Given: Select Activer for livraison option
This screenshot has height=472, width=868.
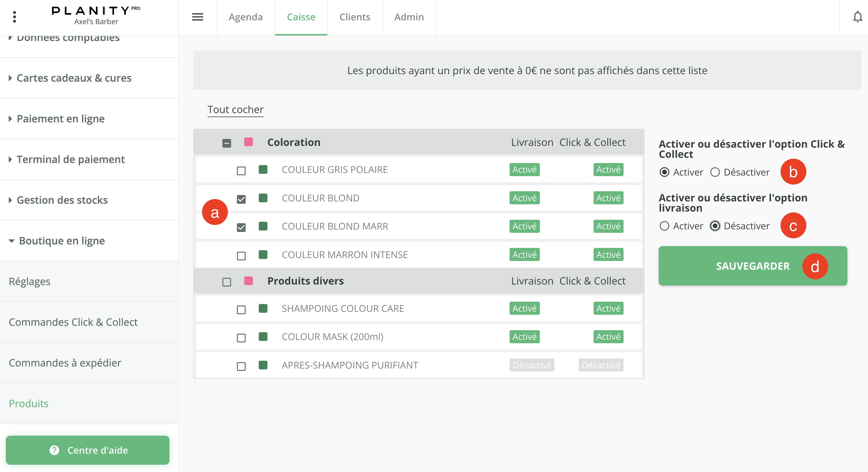Looking at the screenshot, I should (x=664, y=226).
